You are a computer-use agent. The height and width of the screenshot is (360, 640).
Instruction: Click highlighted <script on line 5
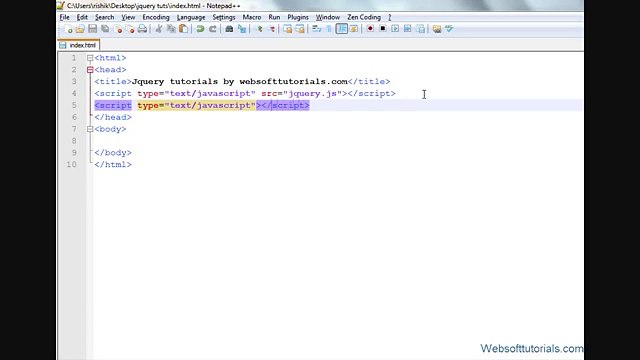pyautogui.click(x=113, y=105)
